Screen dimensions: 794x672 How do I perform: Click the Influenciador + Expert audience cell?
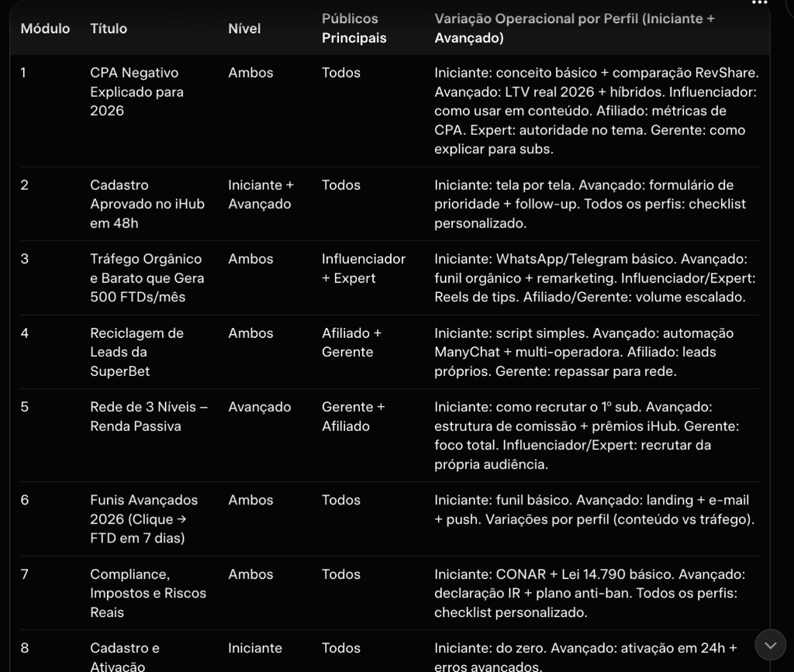point(363,268)
